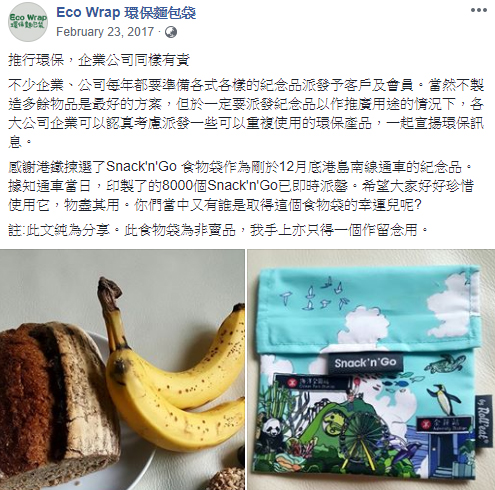This screenshot has width=495, height=490.
Task: Click the sea turtle illustration on the bag
Action: point(445,364)
